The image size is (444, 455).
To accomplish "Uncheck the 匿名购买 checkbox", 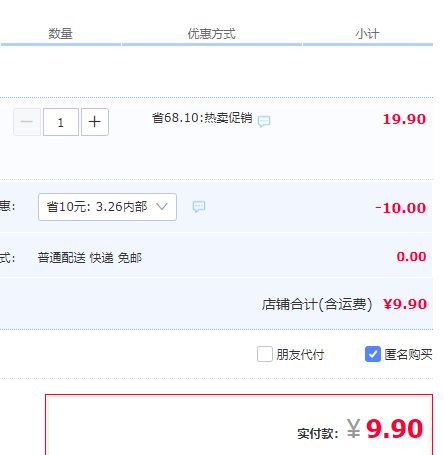I will (373, 354).
